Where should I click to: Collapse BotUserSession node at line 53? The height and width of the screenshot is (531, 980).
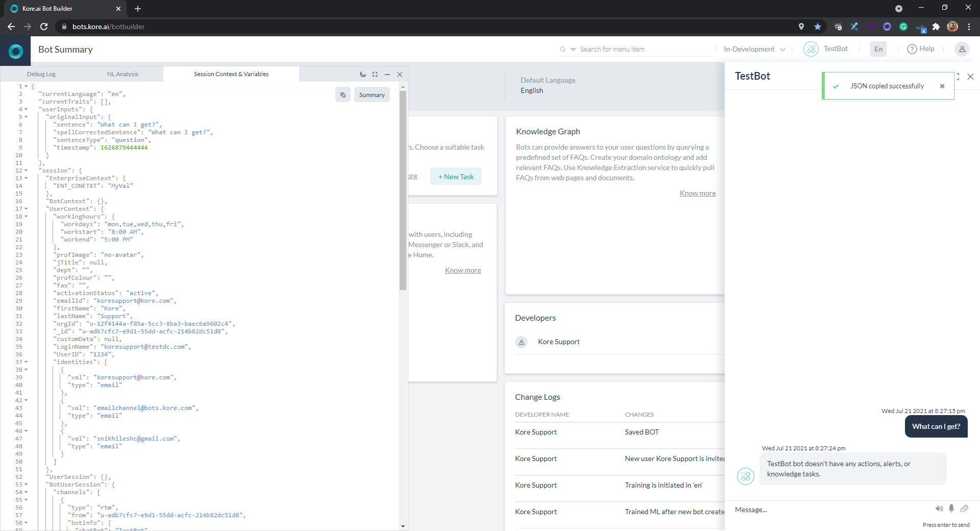click(x=26, y=485)
